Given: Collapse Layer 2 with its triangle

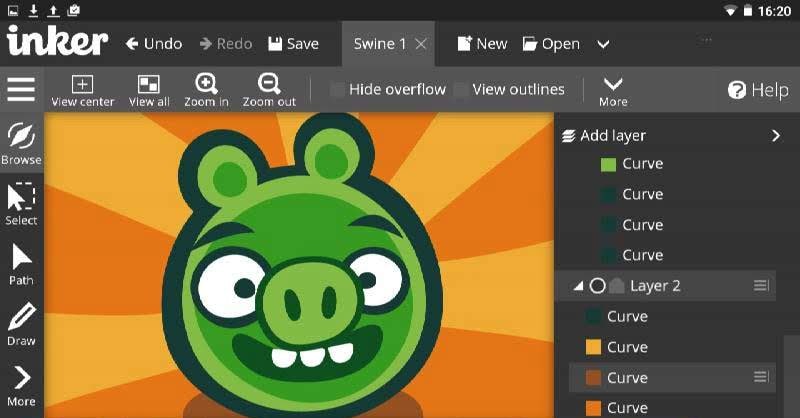Looking at the screenshot, I should tap(578, 286).
